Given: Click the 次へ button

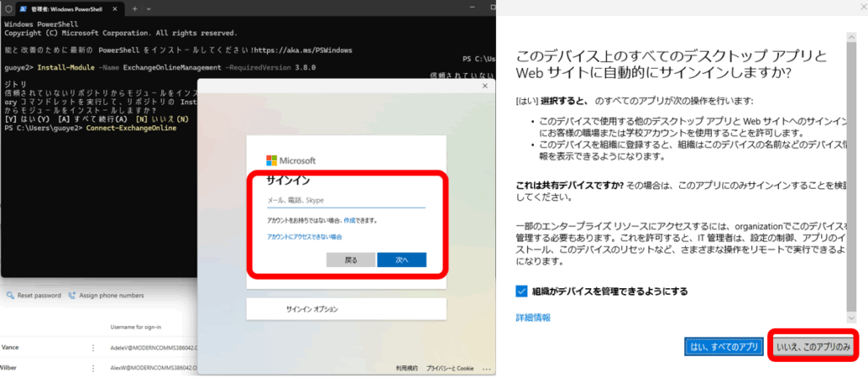Looking at the screenshot, I should (x=402, y=260).
